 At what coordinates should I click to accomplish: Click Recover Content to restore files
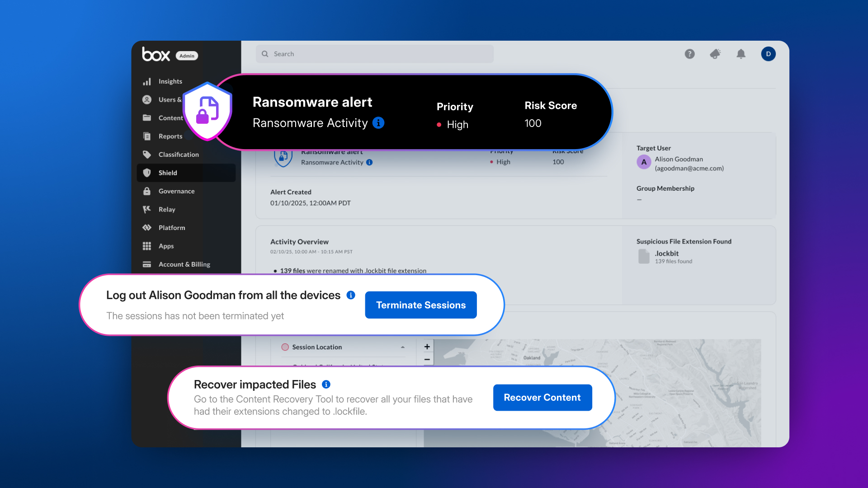point(542,398)
